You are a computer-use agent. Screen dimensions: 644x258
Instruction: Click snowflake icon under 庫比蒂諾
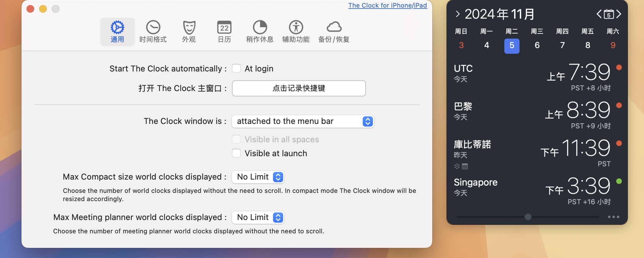[x=457, y=166]
